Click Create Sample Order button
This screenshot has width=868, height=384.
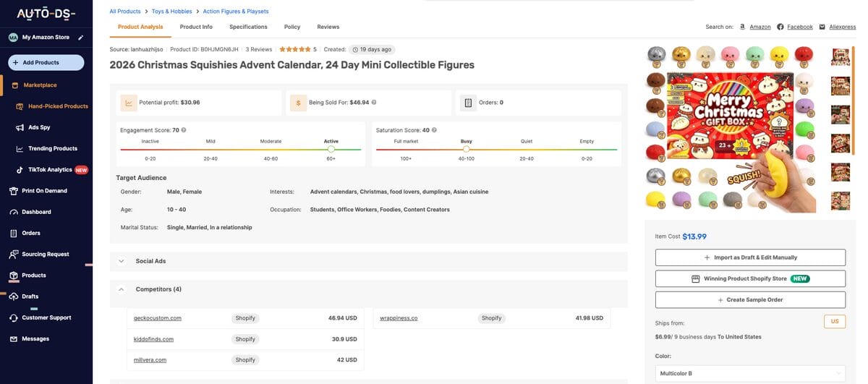pyautogui.click(x=750, y=299)
